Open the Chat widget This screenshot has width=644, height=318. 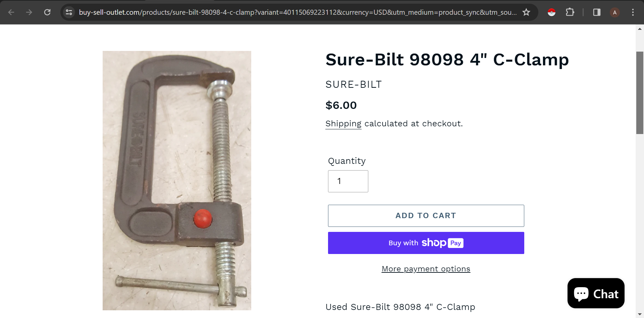pyautogui.click(x=596, y=293)
